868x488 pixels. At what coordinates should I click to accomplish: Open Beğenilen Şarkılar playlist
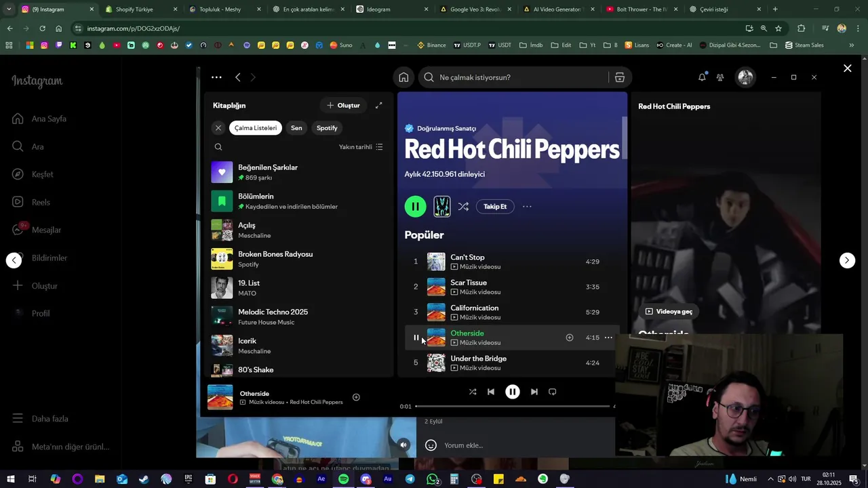[298, 172]
